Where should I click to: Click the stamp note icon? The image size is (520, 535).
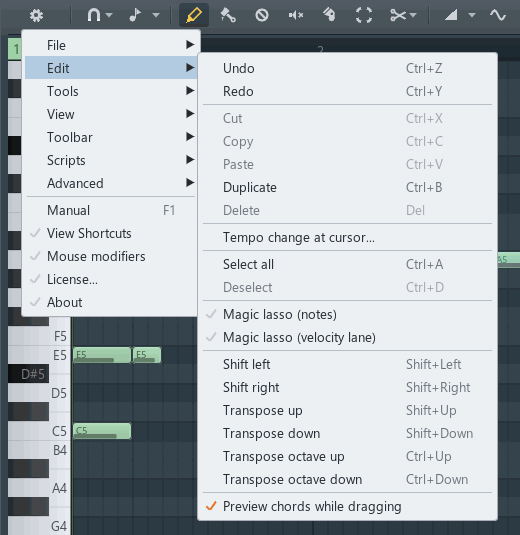135,15
